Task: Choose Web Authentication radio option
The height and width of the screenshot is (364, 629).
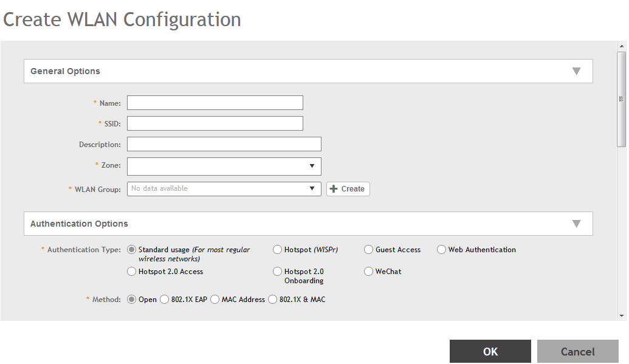Action: tap(441, 250)
